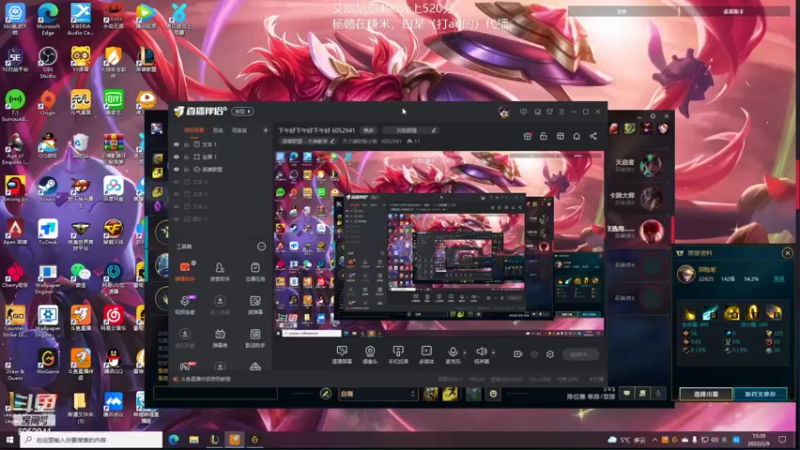Show hidden system tray icons

point(655,439)
